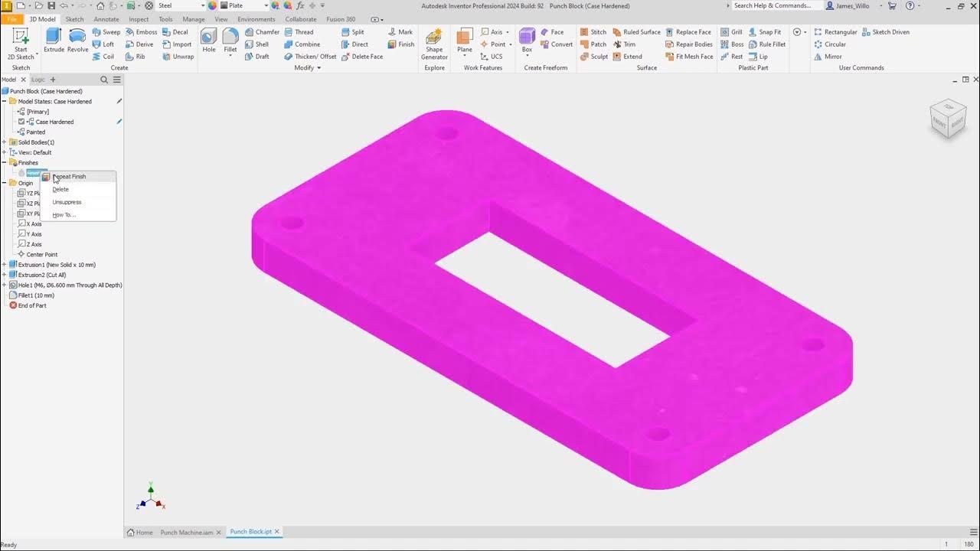
Task: Select Repeat Finish from context menu
Action: coord(78,177)
